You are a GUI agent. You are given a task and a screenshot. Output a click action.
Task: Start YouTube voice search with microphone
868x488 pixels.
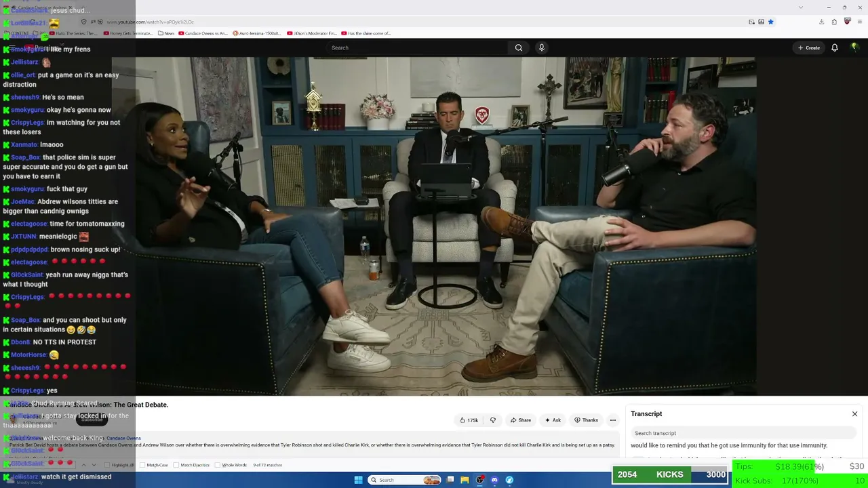(x=541, y=47)
